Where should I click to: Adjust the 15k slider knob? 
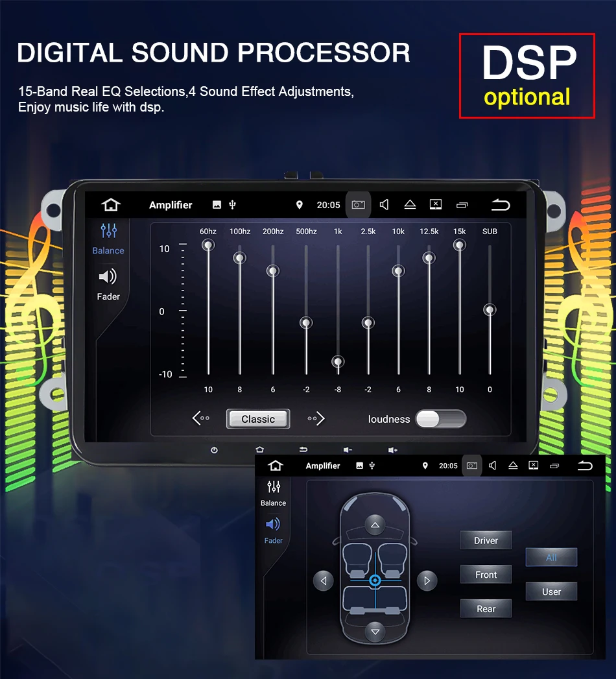[459, 245]
